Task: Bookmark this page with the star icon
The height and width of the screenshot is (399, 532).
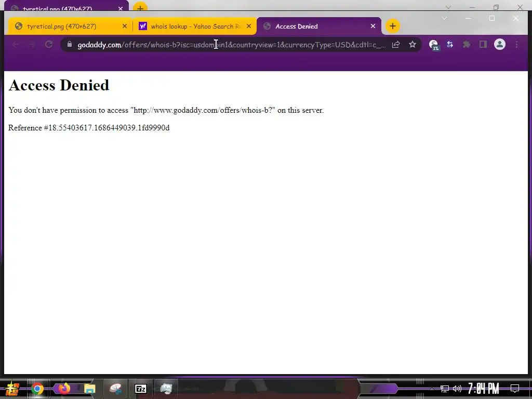Action: (x=412, y=45)
